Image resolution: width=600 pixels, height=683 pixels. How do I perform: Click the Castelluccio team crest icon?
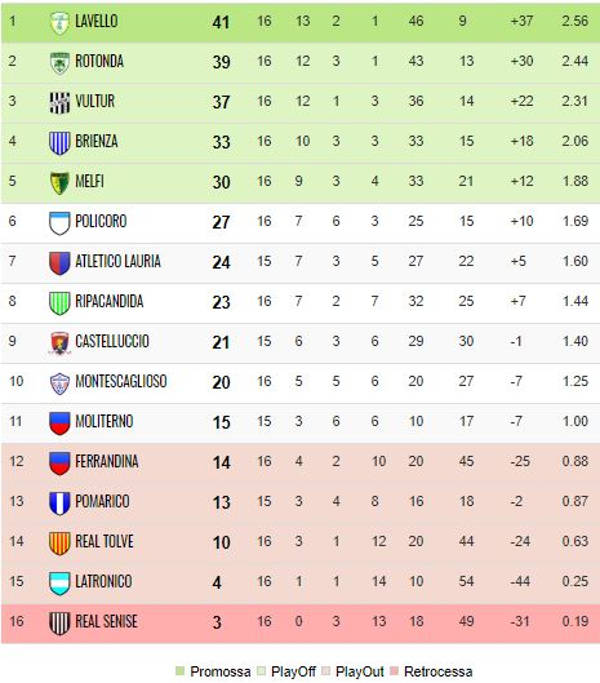(x=60, y=342)
